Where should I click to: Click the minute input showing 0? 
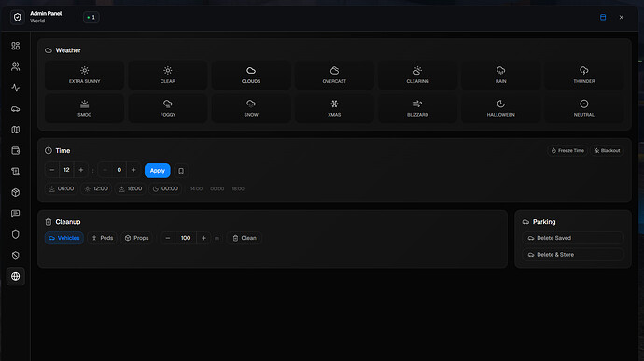(x=119, y=170)
